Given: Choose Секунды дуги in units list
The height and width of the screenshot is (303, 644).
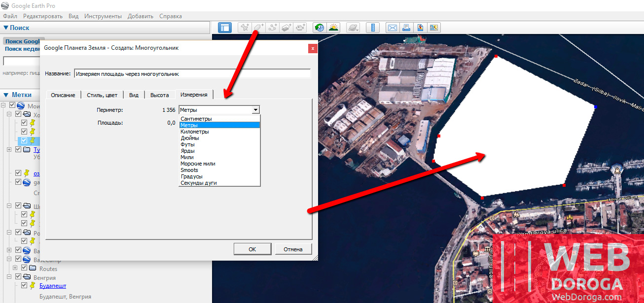Looking at the screenshot, I should [x=219, y=183].
